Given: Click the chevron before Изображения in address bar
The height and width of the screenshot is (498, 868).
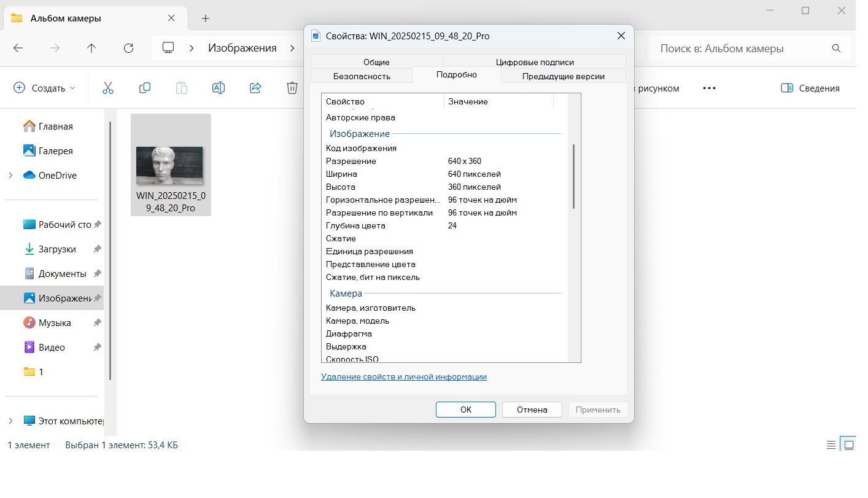Looking at the screenshot, I should click(192, 48).
